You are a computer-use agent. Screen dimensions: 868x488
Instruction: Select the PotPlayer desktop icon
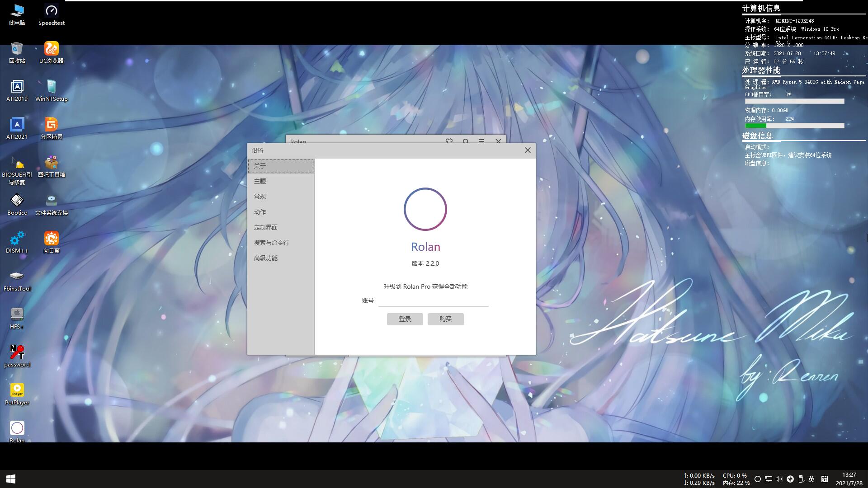click(17, 394)
